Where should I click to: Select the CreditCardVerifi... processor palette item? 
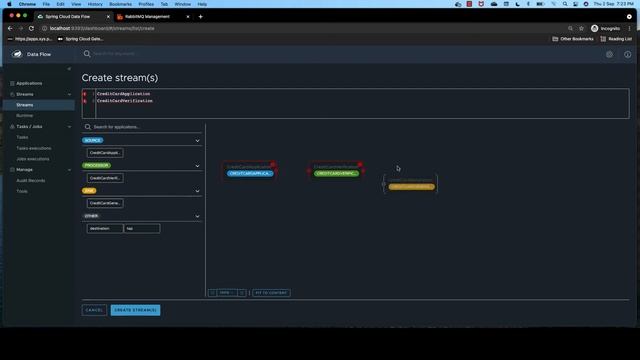click(x=105, y=178)
